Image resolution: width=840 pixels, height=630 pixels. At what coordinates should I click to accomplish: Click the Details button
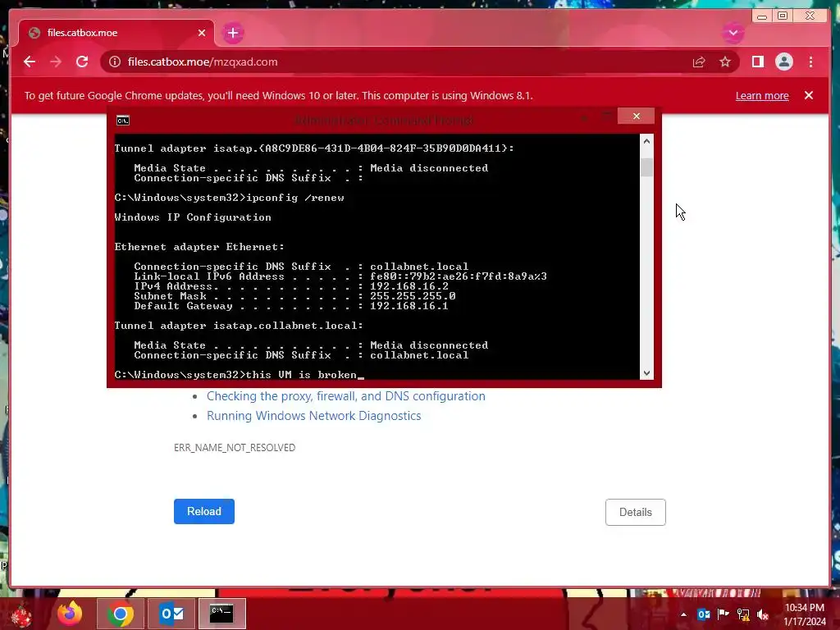coord(636,512)
